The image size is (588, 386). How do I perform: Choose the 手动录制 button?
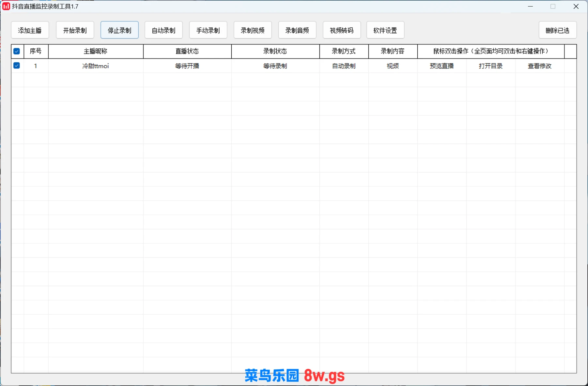click(x=208, y=30)
